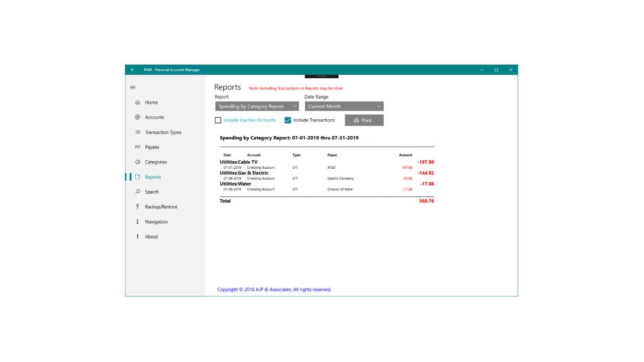Click the Electric Company payee cell
This screenshot has width=644, height=362.
(340, 178)
